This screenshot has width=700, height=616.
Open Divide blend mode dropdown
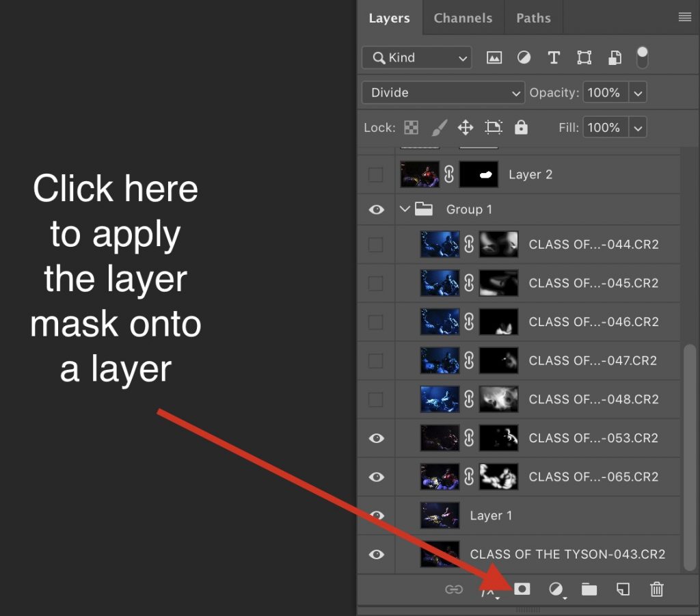443,92
